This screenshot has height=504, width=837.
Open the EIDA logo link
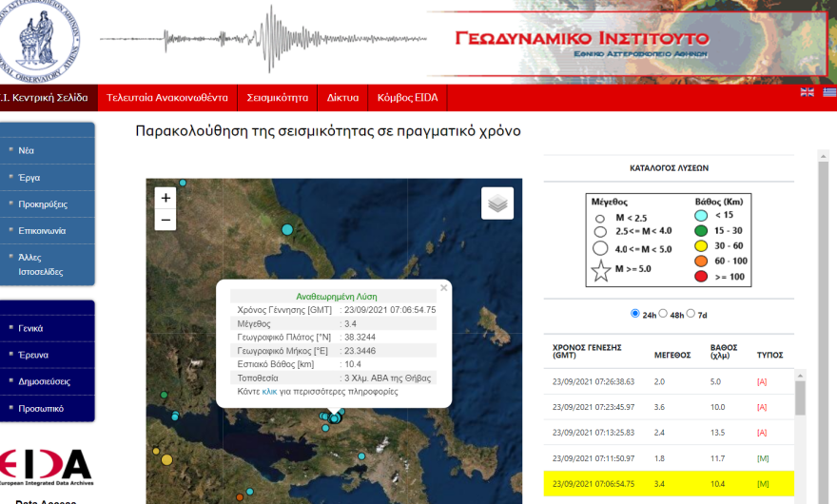pos(47,467)
